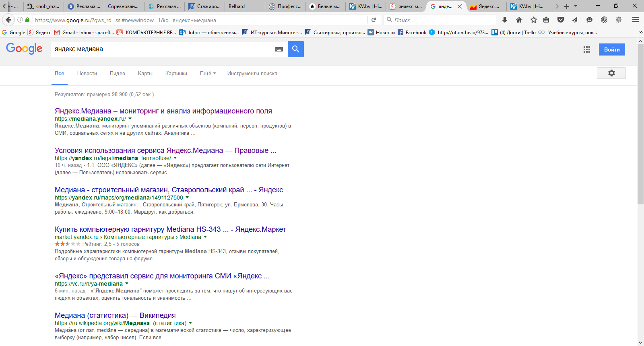Open the Медиана (статистика) Википедия result

115,315
